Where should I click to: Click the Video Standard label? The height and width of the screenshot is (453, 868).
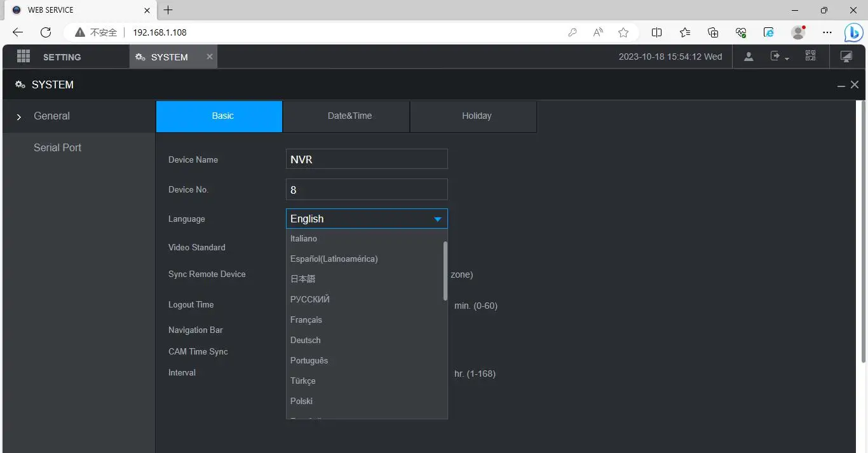(x=196, y=248)
